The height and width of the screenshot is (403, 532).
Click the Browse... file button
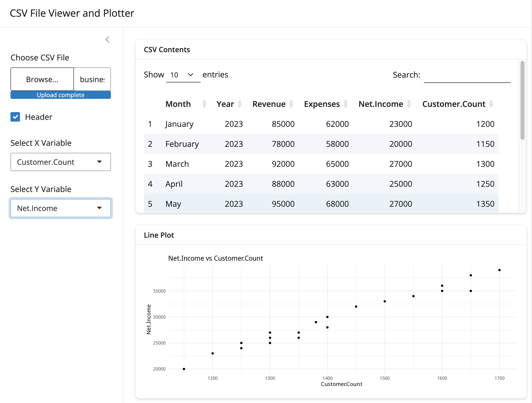42,79
